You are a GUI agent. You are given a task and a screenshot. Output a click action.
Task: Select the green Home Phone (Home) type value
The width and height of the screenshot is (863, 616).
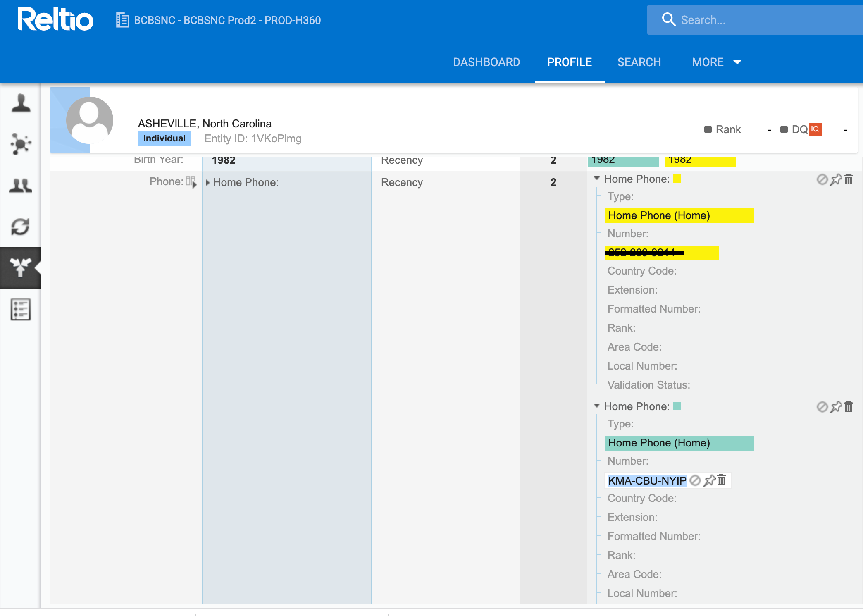679,443
